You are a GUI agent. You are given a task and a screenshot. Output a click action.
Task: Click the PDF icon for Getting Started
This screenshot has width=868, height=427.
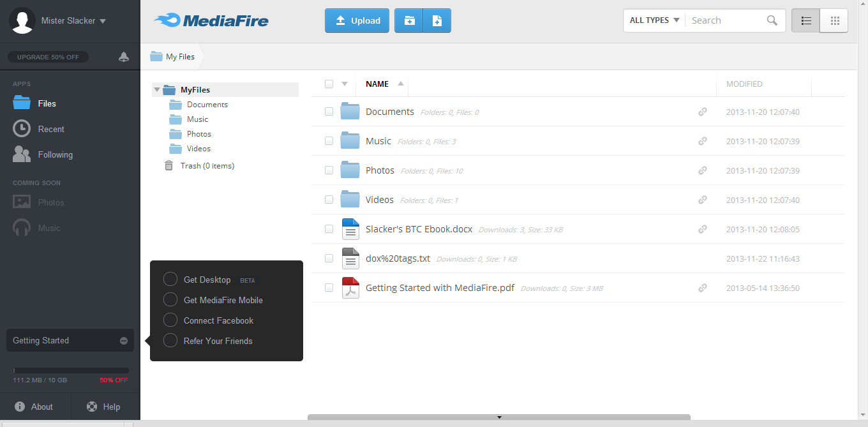(x=350, y=287)
